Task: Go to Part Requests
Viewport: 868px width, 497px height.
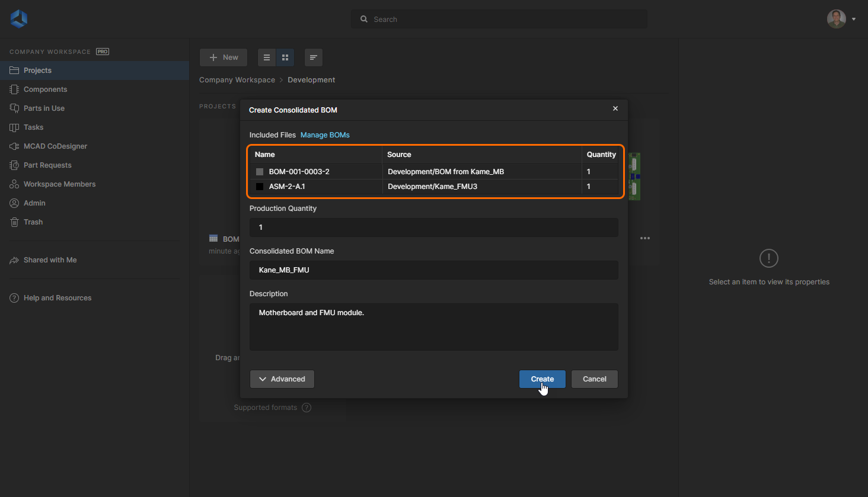Action: click(47, 165)
